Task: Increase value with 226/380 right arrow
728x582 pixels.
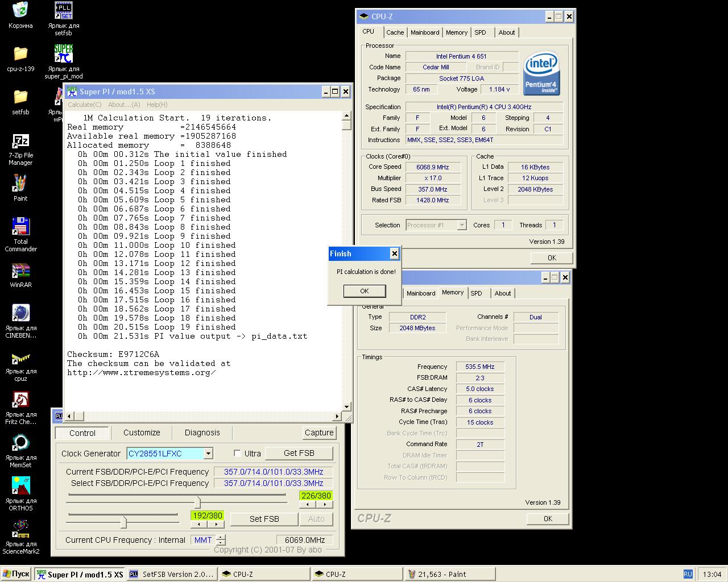Action: click(x=325, y=504)
